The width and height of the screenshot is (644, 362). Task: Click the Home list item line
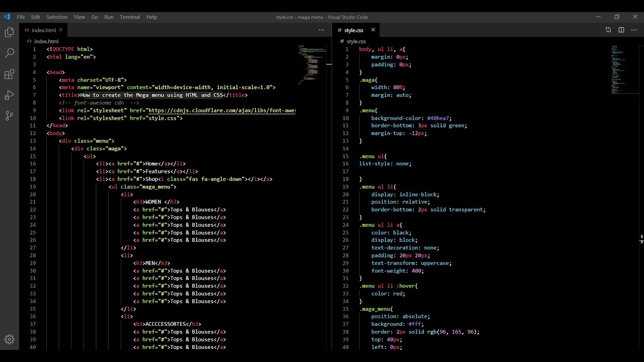coord(141,164)
